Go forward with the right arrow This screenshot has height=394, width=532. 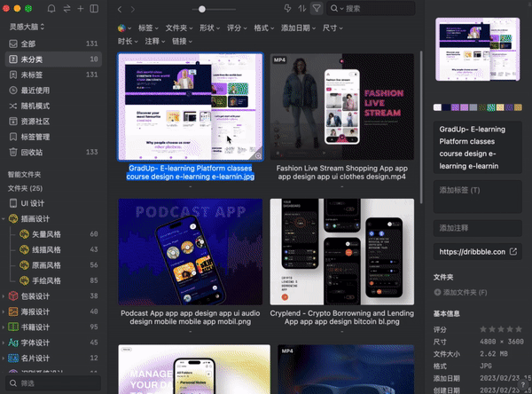click(133, 9)
